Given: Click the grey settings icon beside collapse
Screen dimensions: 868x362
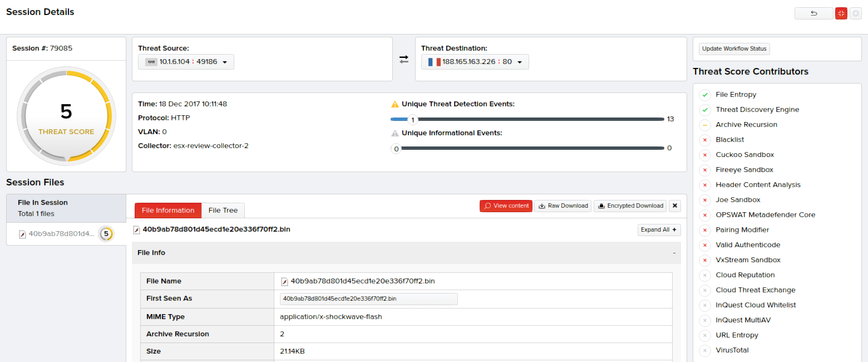Looking at the screenshot, I should pos(856,13).
